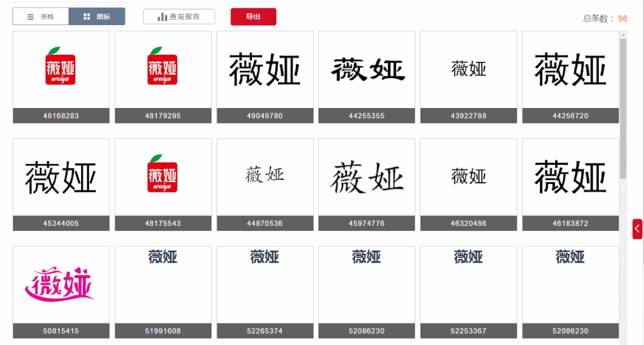Click the red 导出 export button
Viewport: 644px width, 345px height.
coord(253,17)
